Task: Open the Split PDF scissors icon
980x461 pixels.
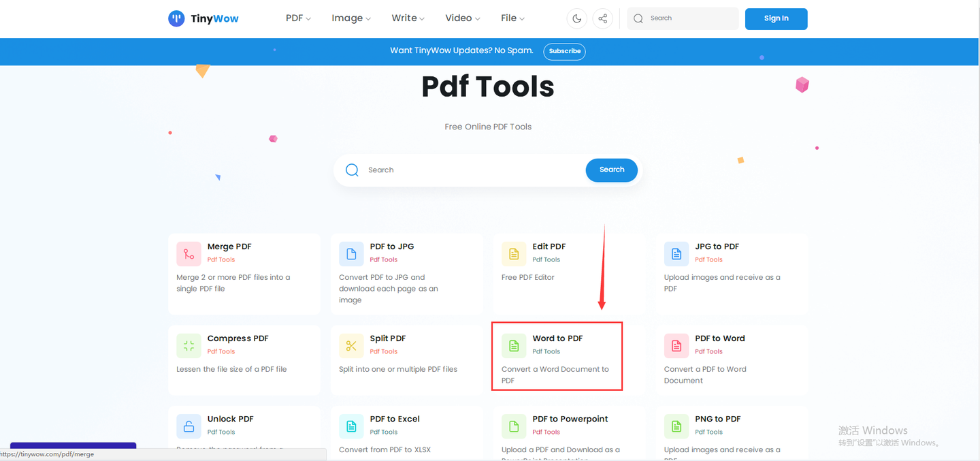Action: (351, 345)
